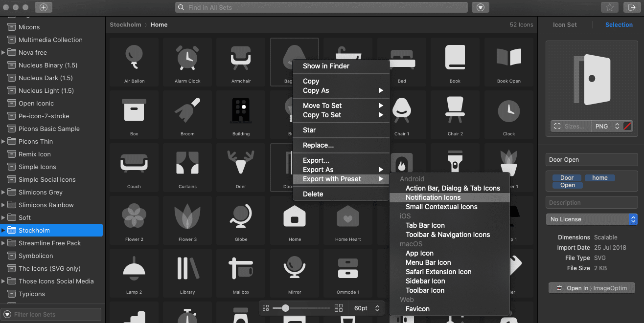This screenshot has height=323, width=644.
Task: Select the Flower 3 icon
Action: click(187, 220)
